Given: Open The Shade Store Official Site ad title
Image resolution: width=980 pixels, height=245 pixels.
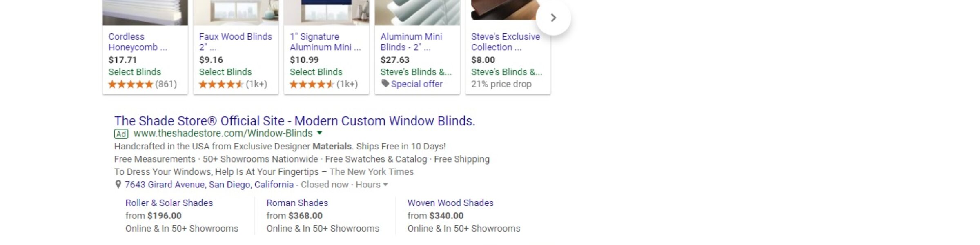Looking at the screenshot, I should click(x=294, y=121).
